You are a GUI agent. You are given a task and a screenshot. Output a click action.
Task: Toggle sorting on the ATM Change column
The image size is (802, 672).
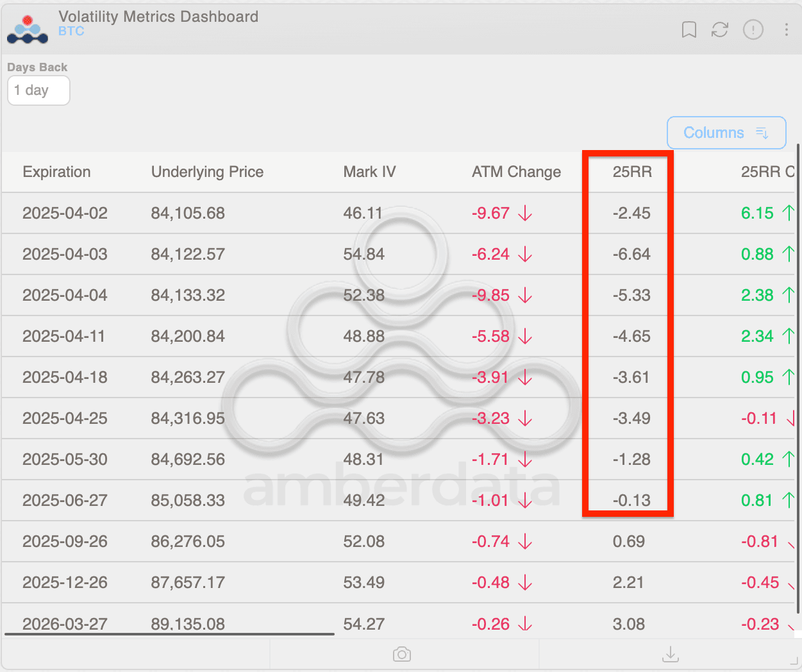[516, 172]
